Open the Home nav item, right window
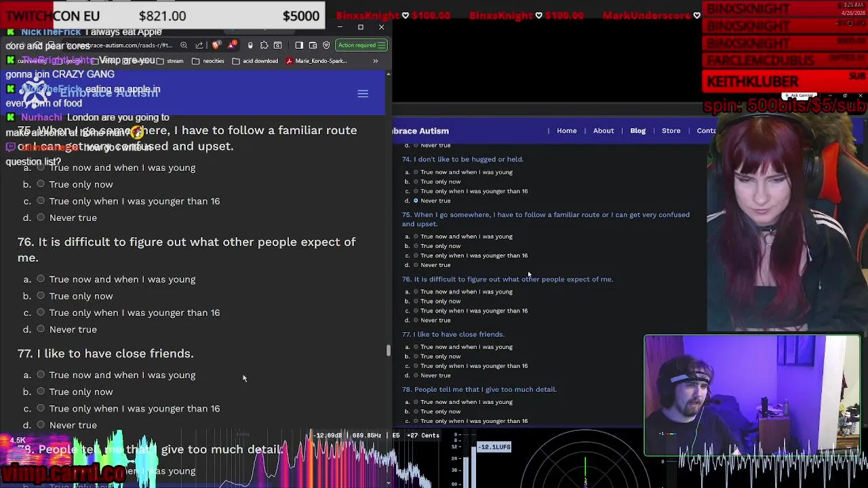Screen dimensions: 868x488 (567, 131)
